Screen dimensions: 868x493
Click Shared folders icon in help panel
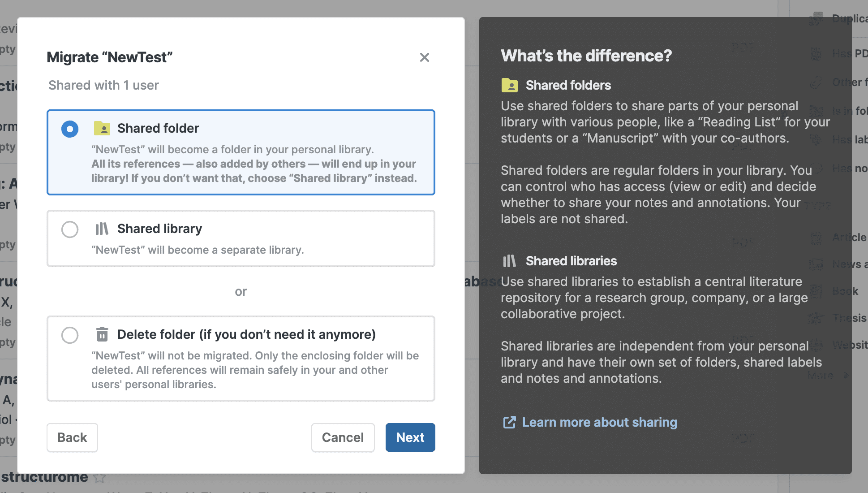(509, 85)
